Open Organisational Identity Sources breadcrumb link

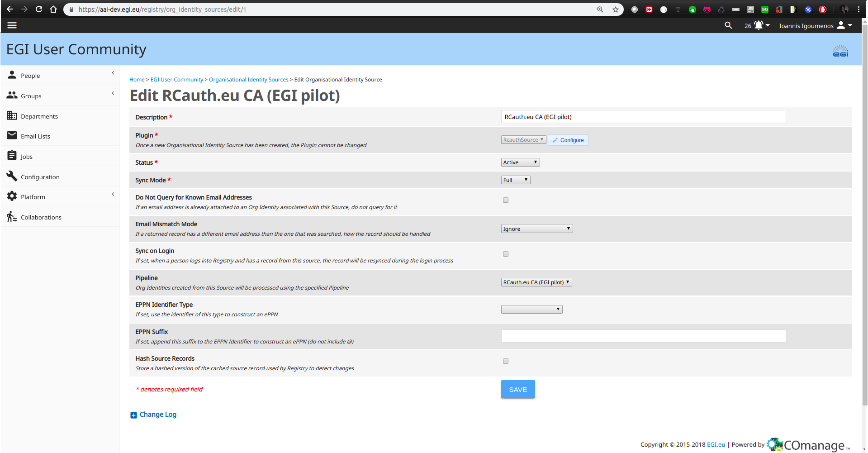249,80
